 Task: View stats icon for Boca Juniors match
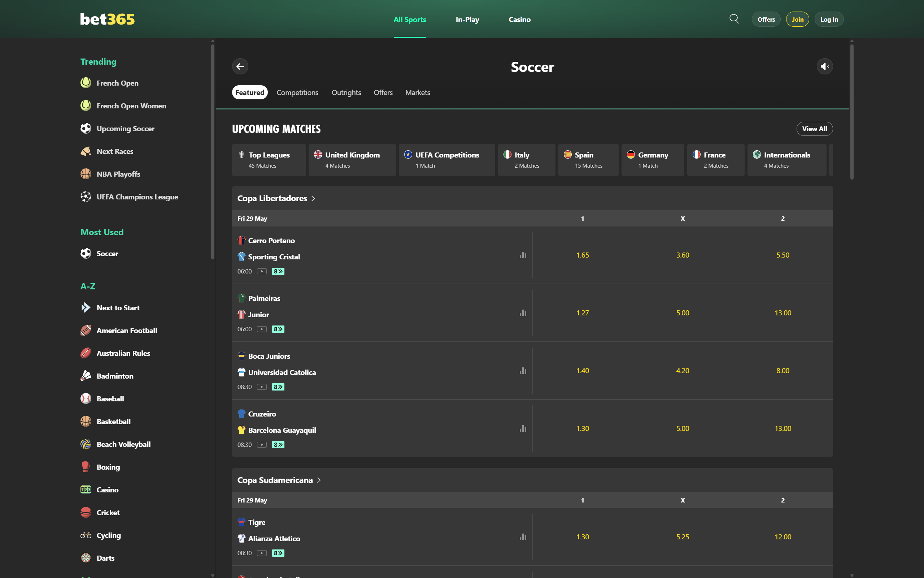tap(523, 370)
